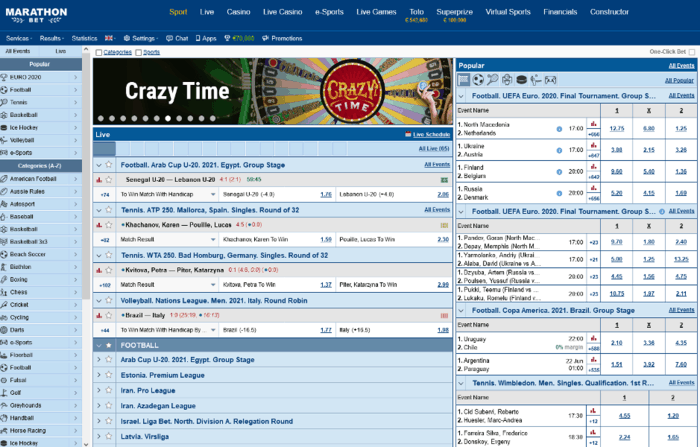Screen dimensions: 700x447
Task: Open All Live (65) link
Action: pyautogui.click(x=434, y=149)
